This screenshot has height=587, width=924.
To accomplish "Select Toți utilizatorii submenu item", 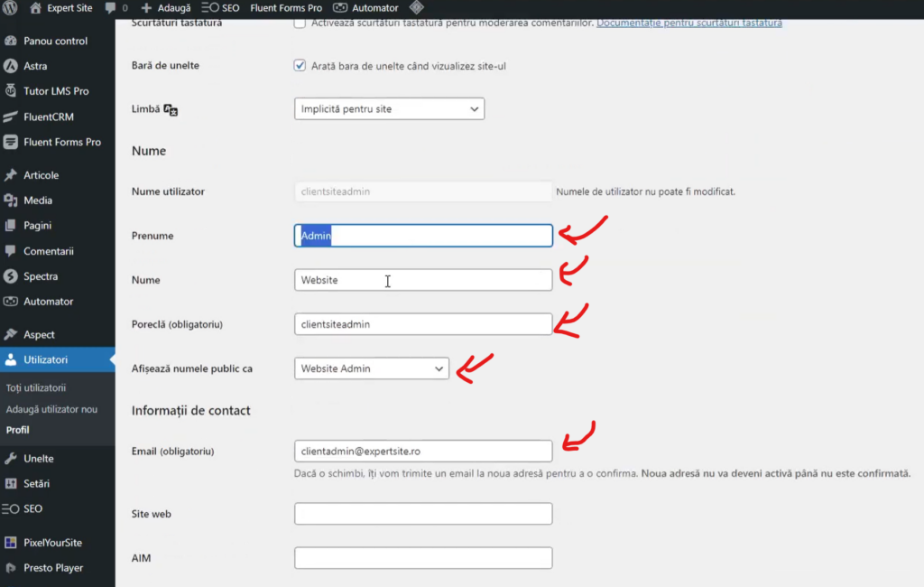I will 36,387.
